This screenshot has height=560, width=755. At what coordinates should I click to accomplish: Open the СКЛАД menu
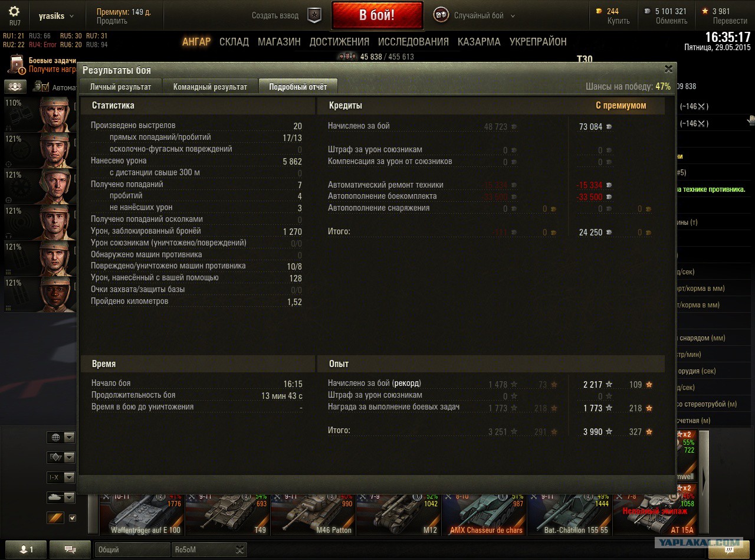point(234,42)
